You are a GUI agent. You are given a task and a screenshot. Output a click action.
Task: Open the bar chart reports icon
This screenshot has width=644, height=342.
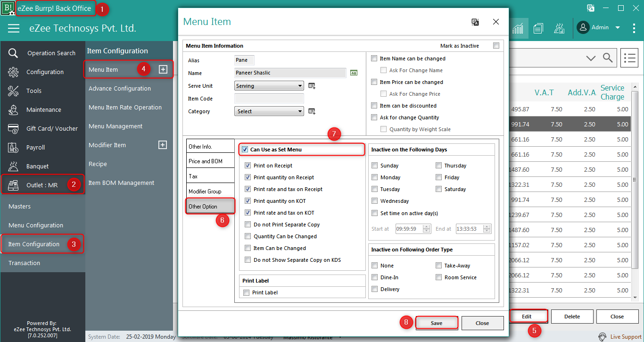[518, 28]
